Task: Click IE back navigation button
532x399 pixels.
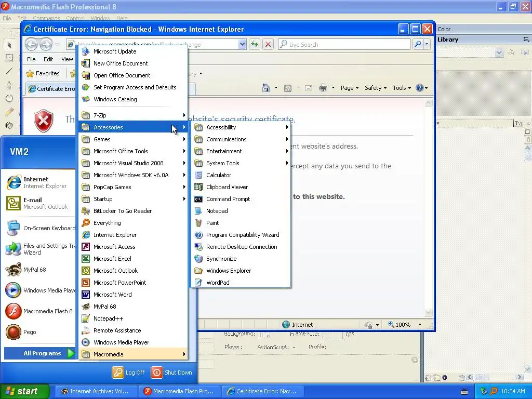Action: pyautogui.click(x=31, y=44)
